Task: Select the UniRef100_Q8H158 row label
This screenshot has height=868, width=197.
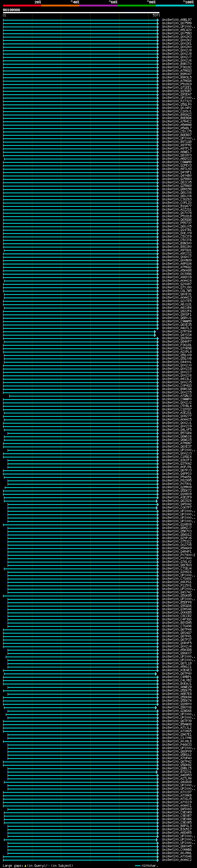Action: coord(176,189)
